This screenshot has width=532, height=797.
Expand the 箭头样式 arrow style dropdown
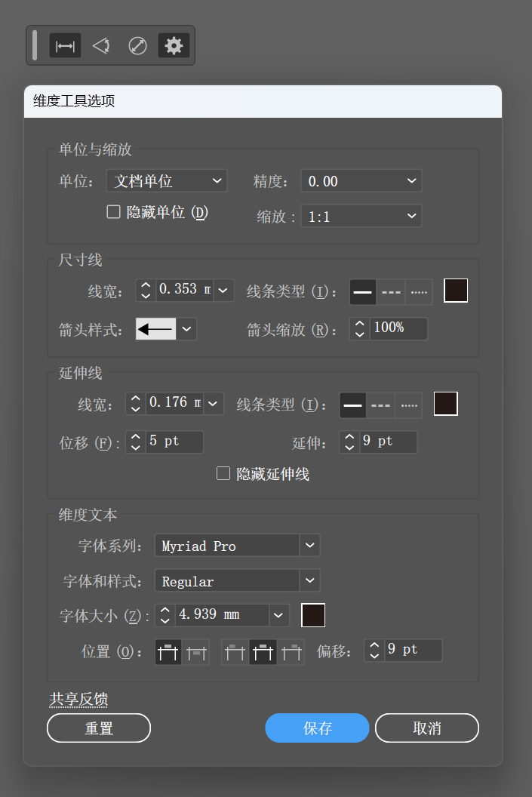pos(186,329)
